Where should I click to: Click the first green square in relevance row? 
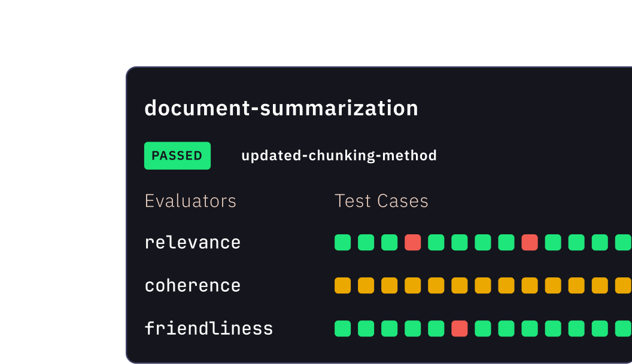342,242
